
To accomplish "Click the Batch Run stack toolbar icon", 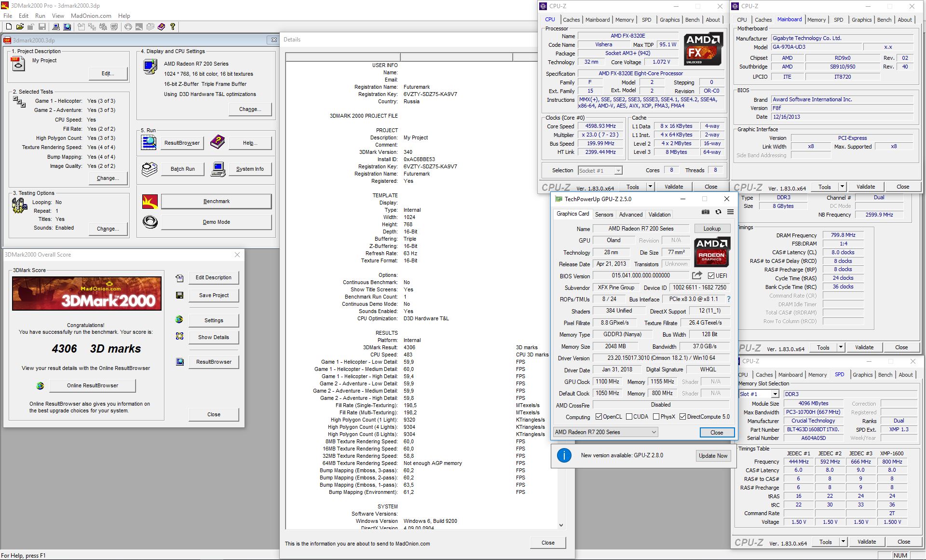I will (150, 27).
